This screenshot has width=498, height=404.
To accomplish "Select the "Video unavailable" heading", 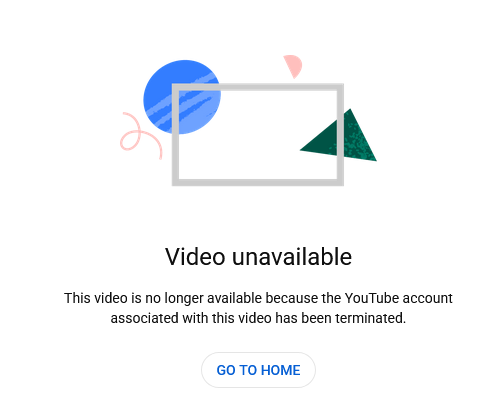I will point(258,257).
